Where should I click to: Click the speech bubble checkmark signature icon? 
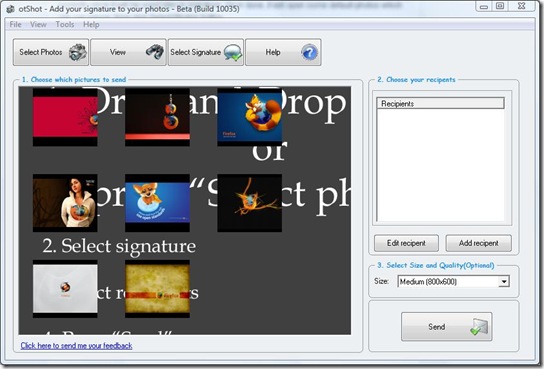click(x=232, y=53)
